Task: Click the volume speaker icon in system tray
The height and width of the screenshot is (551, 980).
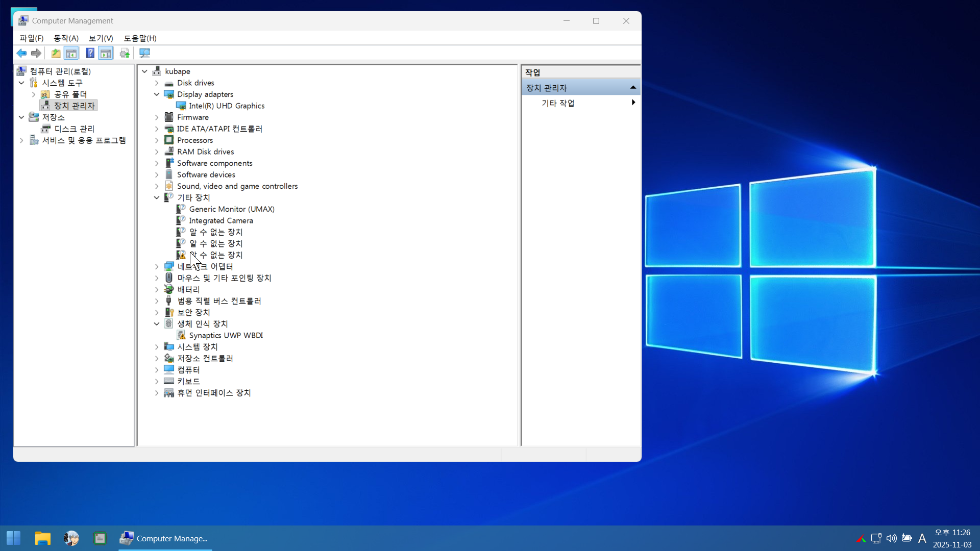Action: click(x=891, y=538)
